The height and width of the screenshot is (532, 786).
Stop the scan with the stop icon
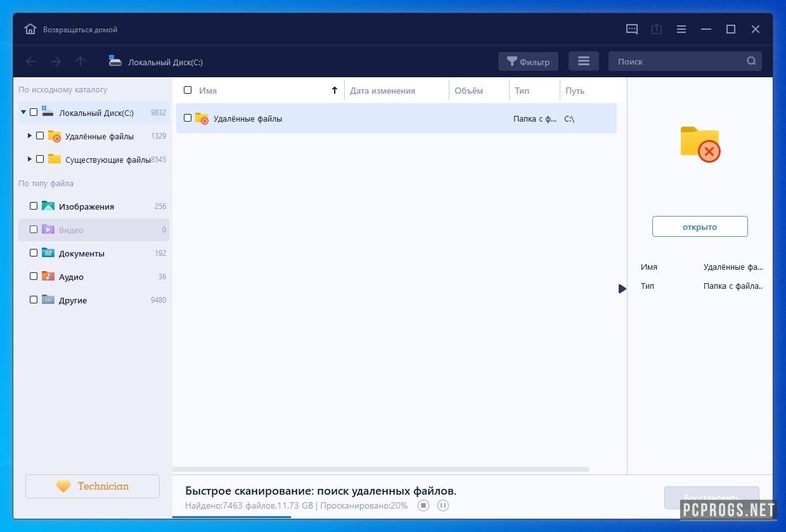pyautogui.click(x=423, y=505)
